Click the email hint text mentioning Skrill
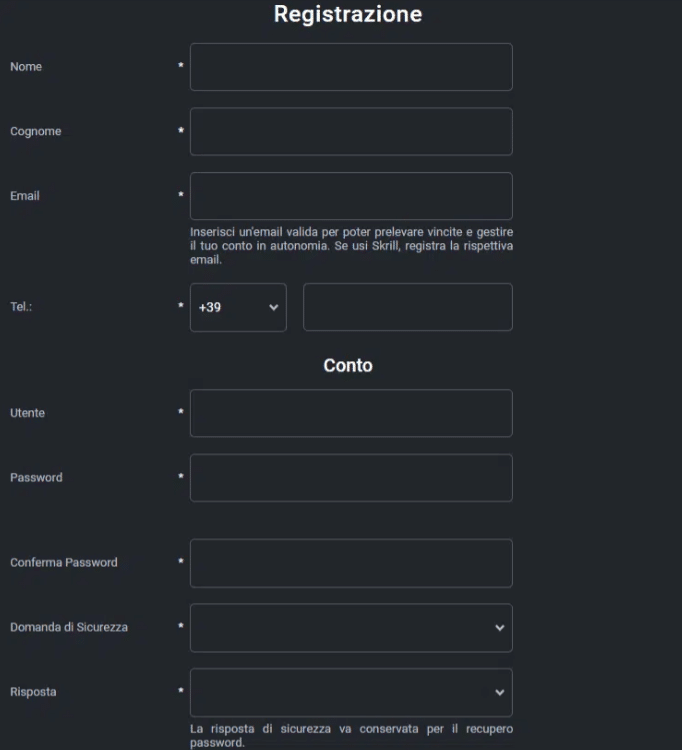This screenshot has height=750, width=682. click(351, 246)
